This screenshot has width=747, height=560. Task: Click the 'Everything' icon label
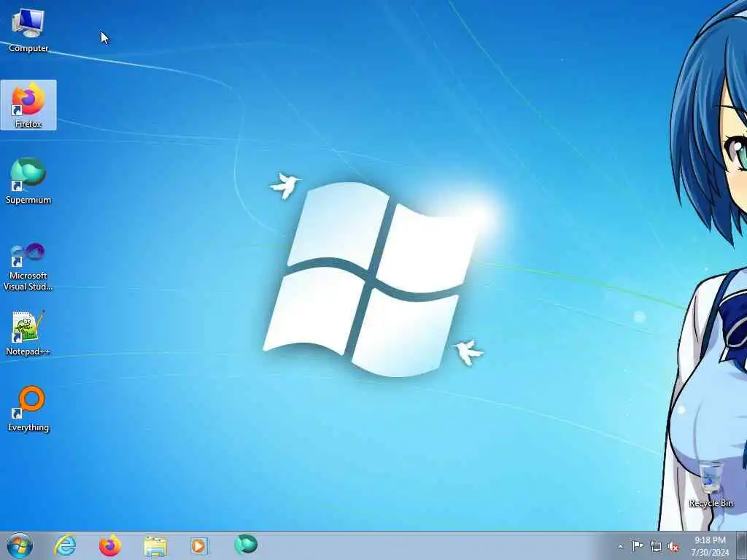pyautogui.click(x=28, y=427)
